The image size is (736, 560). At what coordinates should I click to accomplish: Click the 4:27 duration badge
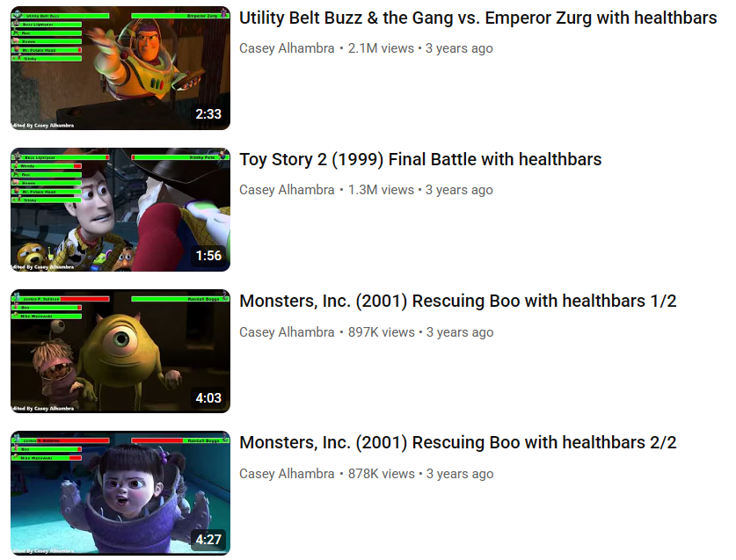(x=208, y=540)
